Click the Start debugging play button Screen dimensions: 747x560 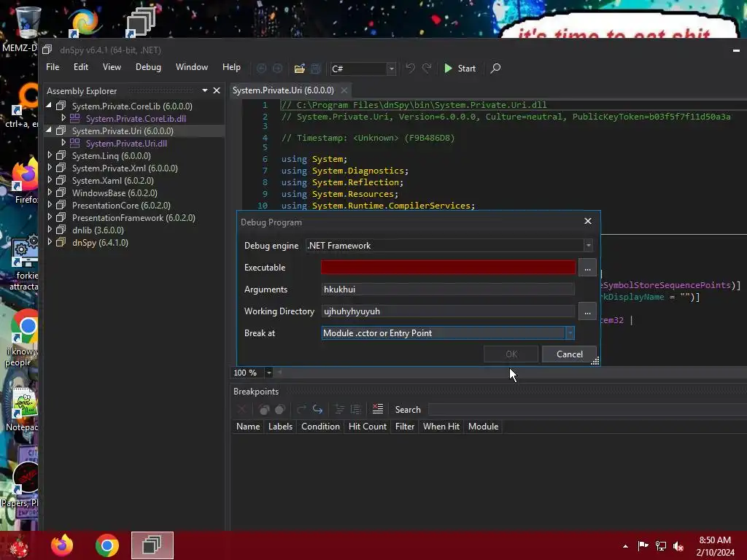coord(460,68)
